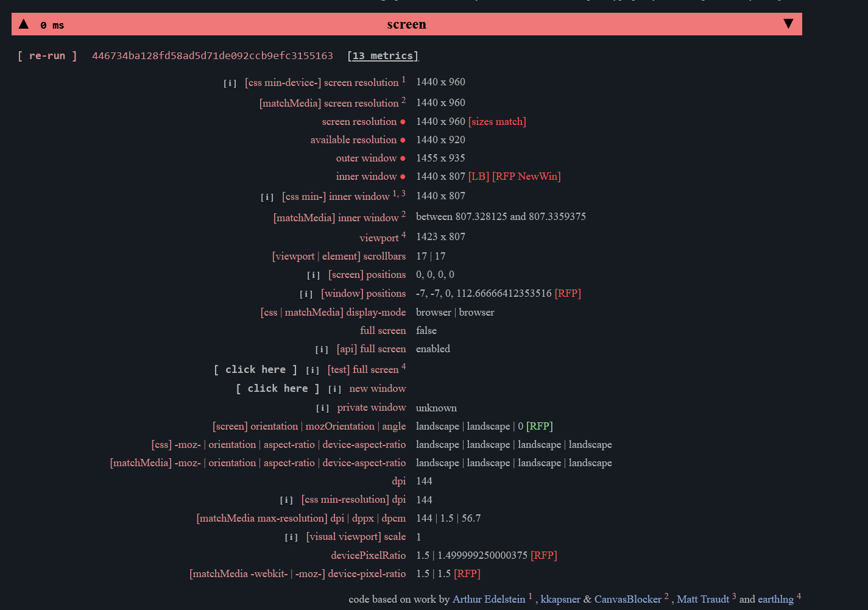868x610 pixels.
Task: Click the info icon beside [window] positions
Action: (x=305, y=294)
